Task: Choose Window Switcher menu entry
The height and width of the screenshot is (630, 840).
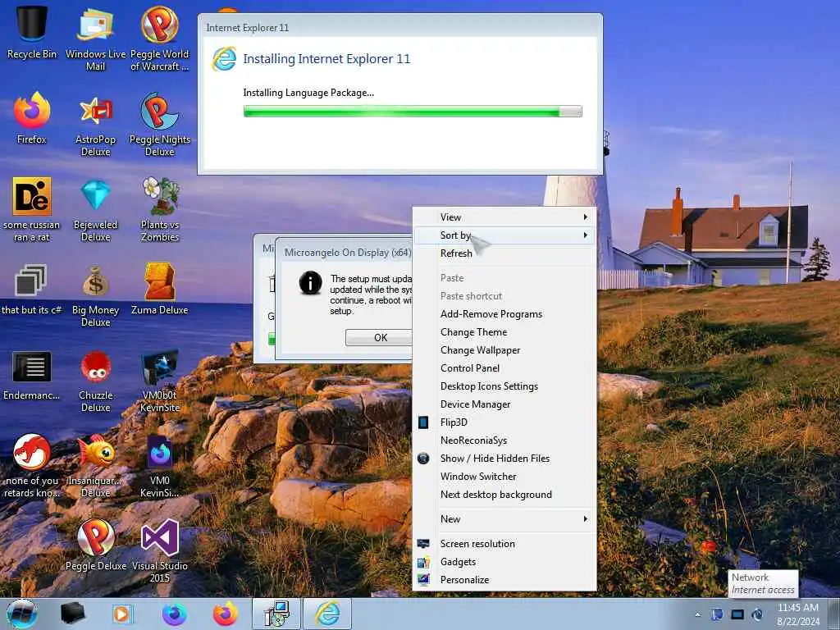Action: coord(504,477)
